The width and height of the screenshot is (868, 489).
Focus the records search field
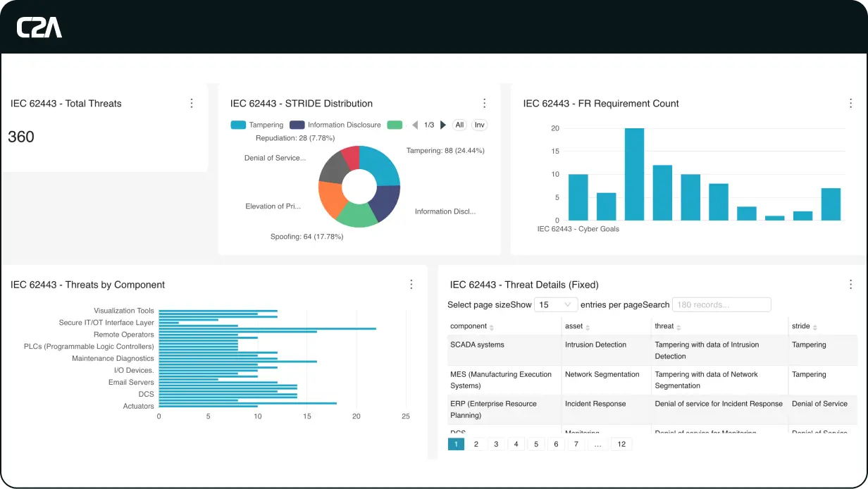(x=721, y=305)
